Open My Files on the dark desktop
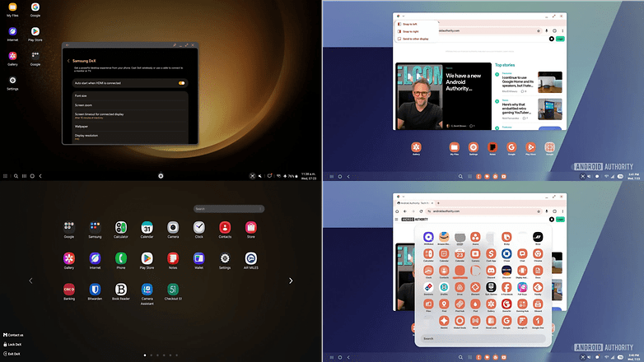644x362 pixels. 12,9
